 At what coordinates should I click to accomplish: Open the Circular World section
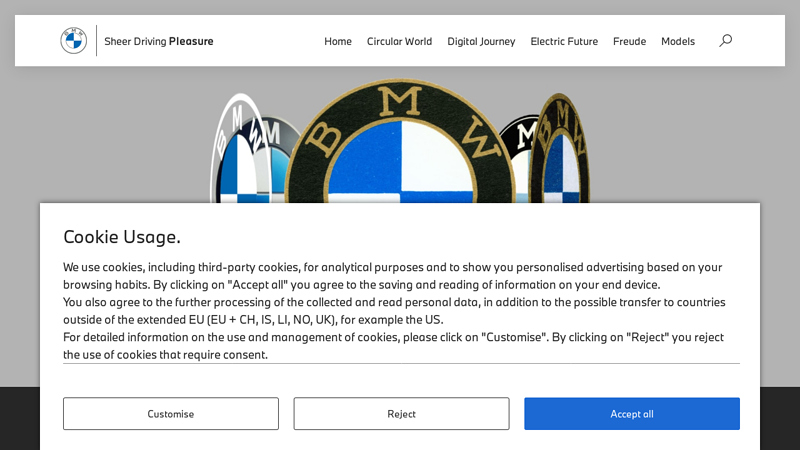(399, 41)
